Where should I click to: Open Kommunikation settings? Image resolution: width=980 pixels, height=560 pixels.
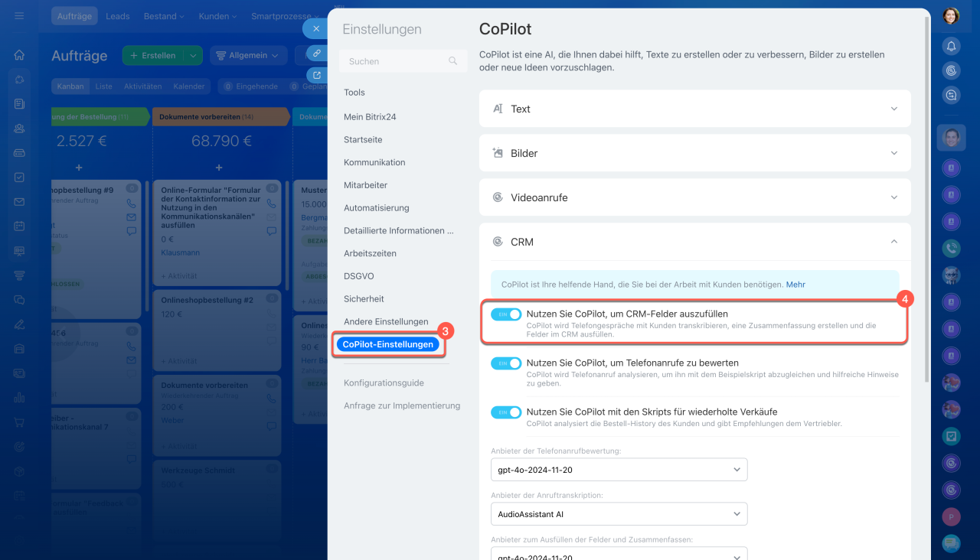coord(374,162)
